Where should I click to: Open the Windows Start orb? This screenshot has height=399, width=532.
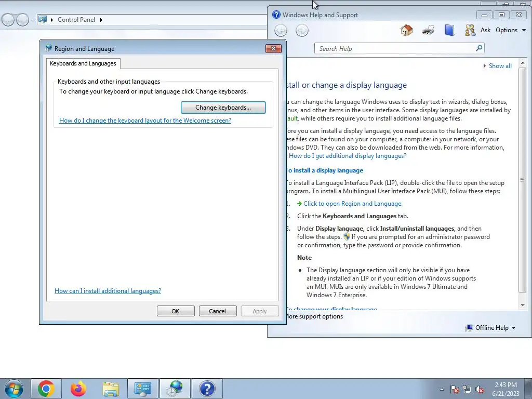[x=14, y=389]
